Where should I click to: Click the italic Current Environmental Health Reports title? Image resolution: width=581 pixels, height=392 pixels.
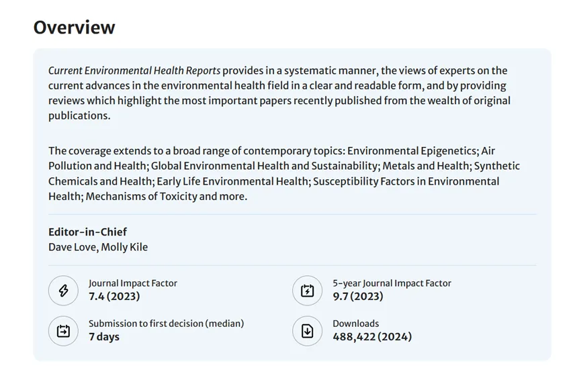tap(134, 70)
